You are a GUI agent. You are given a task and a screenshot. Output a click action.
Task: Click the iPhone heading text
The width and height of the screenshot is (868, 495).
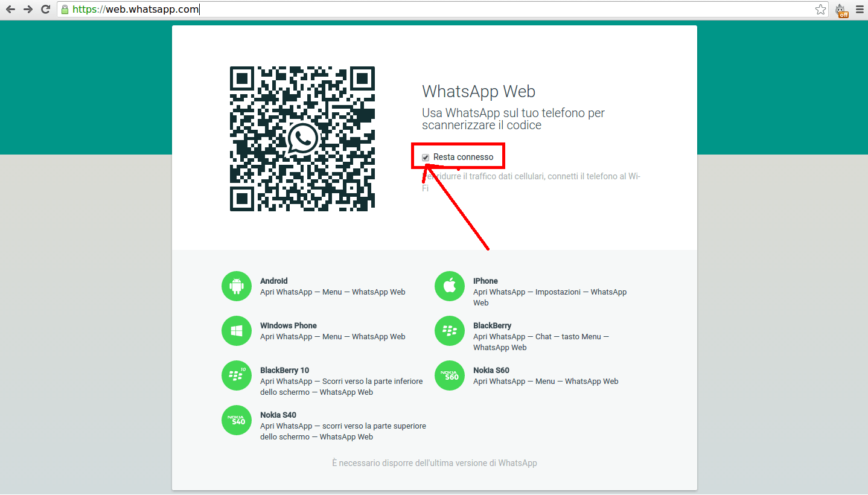(485, 281)
